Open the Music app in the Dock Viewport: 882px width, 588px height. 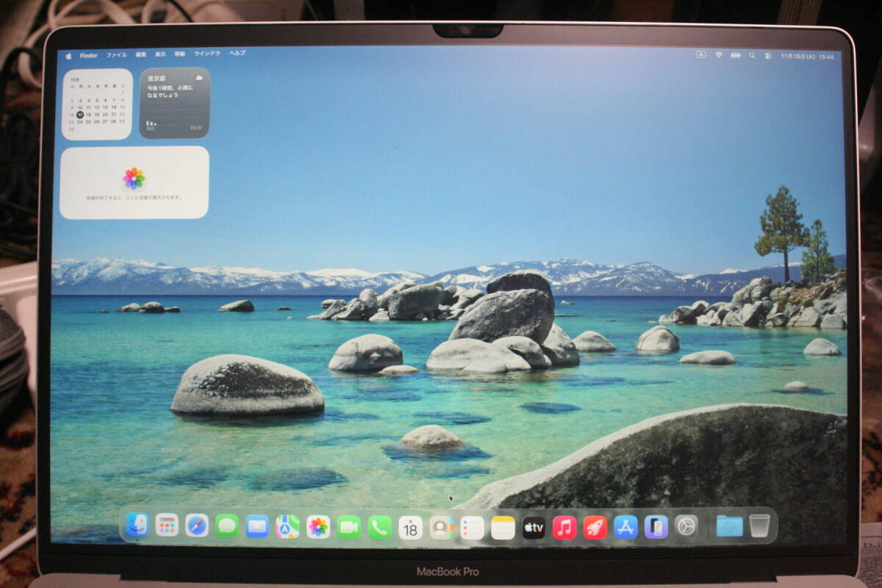point(564,528)
